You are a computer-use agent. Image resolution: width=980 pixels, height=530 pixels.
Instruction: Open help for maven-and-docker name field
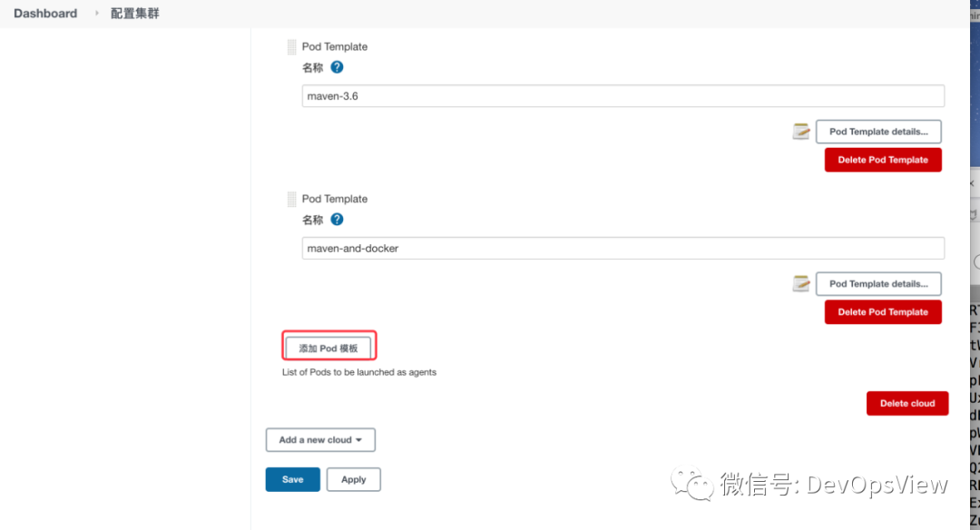tap(337, 220)
